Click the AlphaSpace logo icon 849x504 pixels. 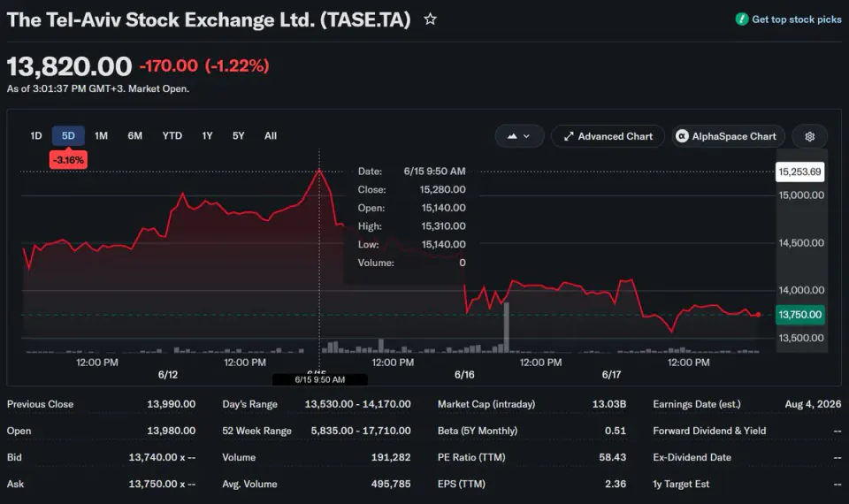[x=682, y=136]
